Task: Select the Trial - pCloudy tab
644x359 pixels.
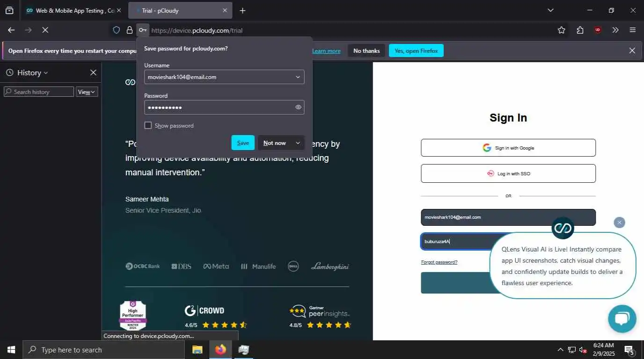Action: [180, 10]
